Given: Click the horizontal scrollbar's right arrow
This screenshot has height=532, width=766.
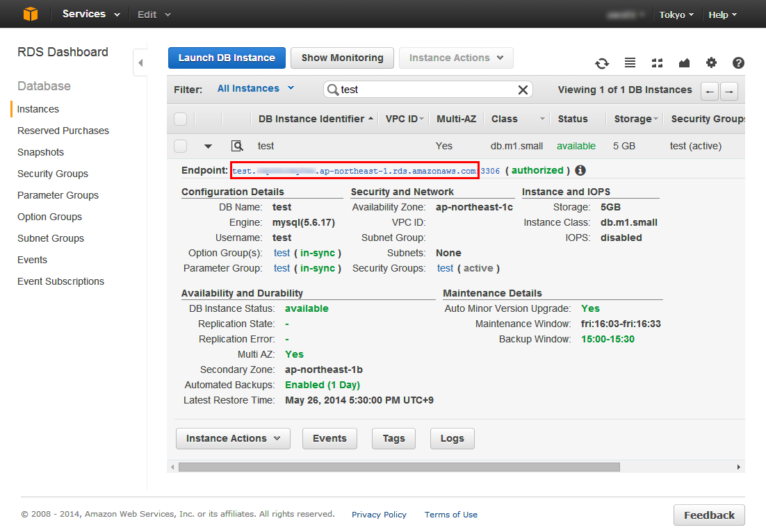Looking at the screenshot, I should pos(739,467).
